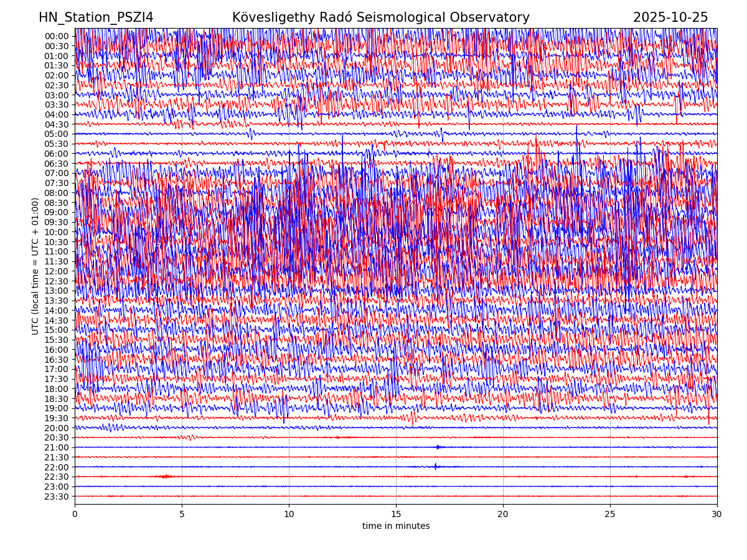Viewport: 747px width, 560px height.
Task: Select the 20:00 row label
Action: pos(57,428)
